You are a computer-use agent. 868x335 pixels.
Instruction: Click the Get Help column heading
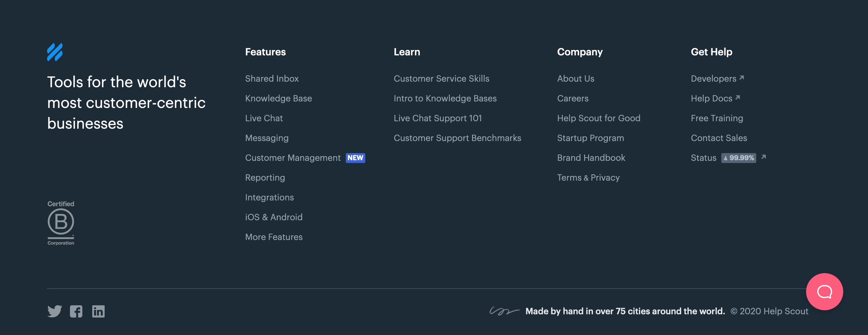point(711,52)
